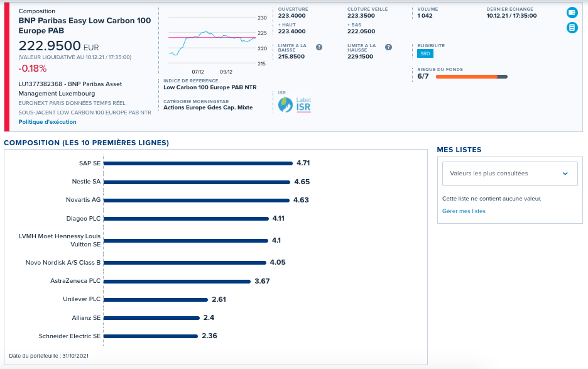Click the Label ISR logo
Image resolution: width=588 pixels, height=369 pixels.
[295, 105]
